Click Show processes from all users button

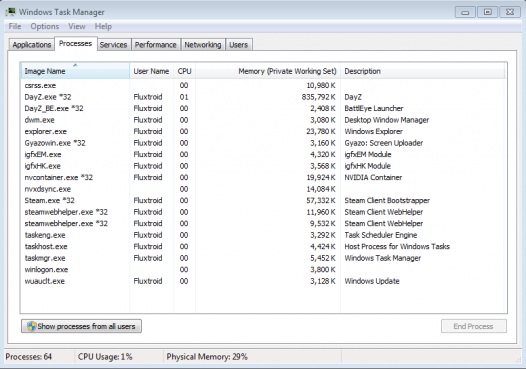[x=82, y=326]
